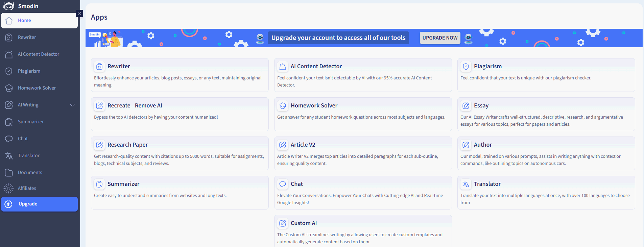Click the Plagiarism shield sidebar icon
This screenshot has width=644, height=247.
coord(9,71)
